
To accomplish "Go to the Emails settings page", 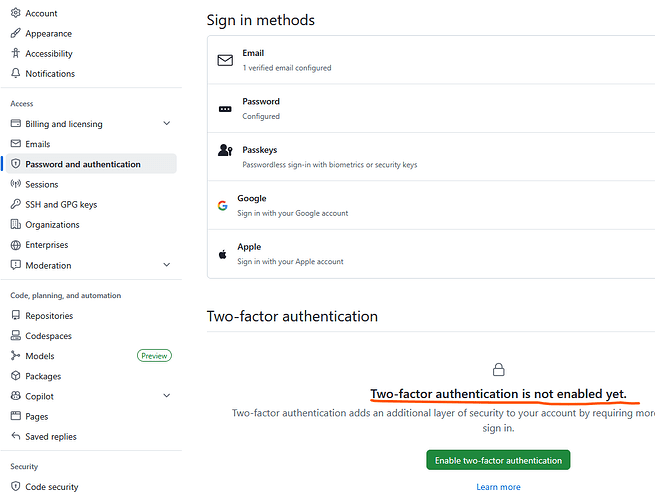I will [x=38, y=144].
